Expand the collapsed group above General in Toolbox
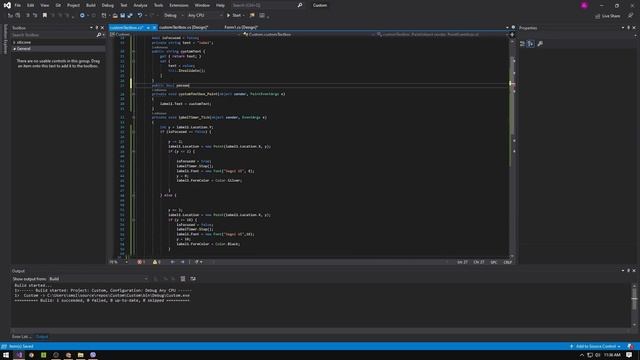The image size is (640, 360). [15, 42]
